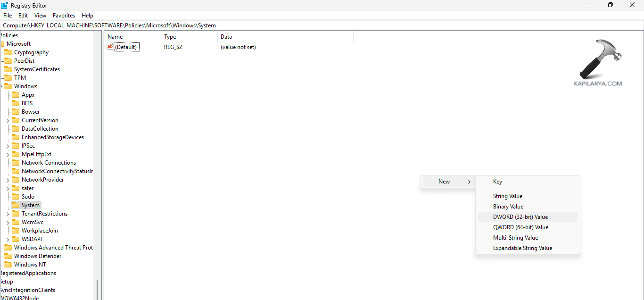Click the Network Connections folder icon

pos(16,163)
